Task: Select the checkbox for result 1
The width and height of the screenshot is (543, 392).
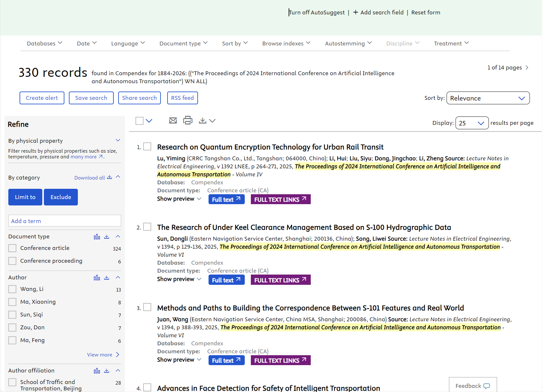Action: point(147,147)
